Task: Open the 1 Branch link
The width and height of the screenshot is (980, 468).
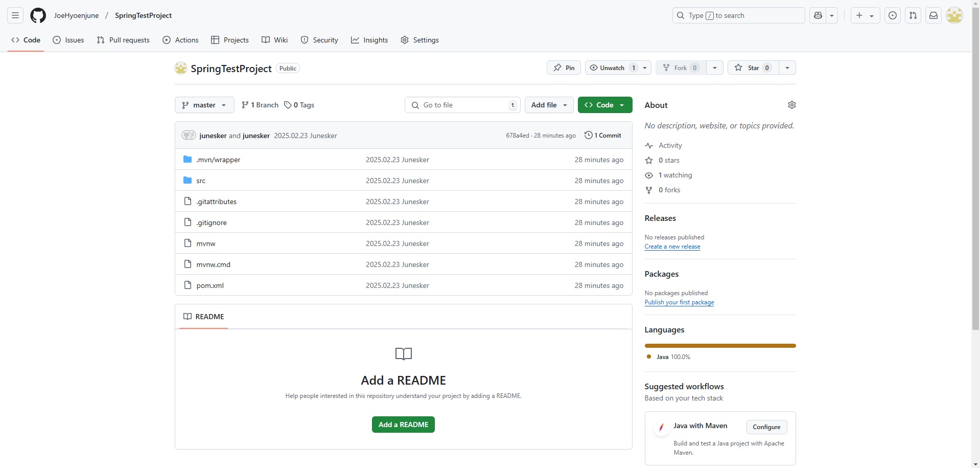Action: 260,105
